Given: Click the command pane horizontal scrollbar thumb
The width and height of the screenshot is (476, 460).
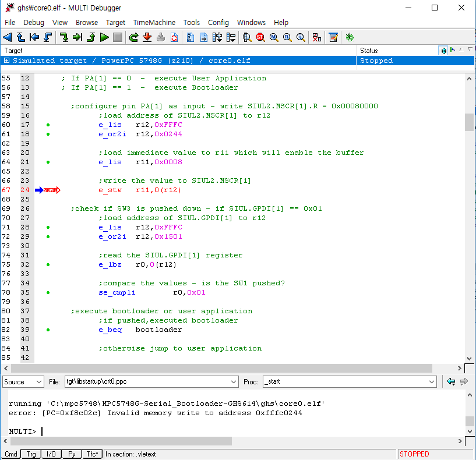Looking at the screenshot, I should tap(121, 441).
